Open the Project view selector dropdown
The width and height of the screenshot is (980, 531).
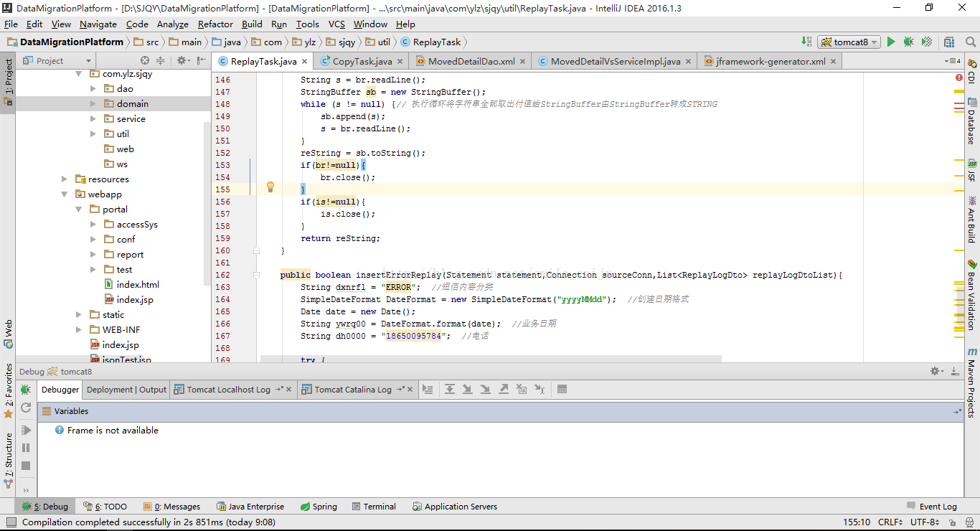pyautogui.click(x=58, y=61)
